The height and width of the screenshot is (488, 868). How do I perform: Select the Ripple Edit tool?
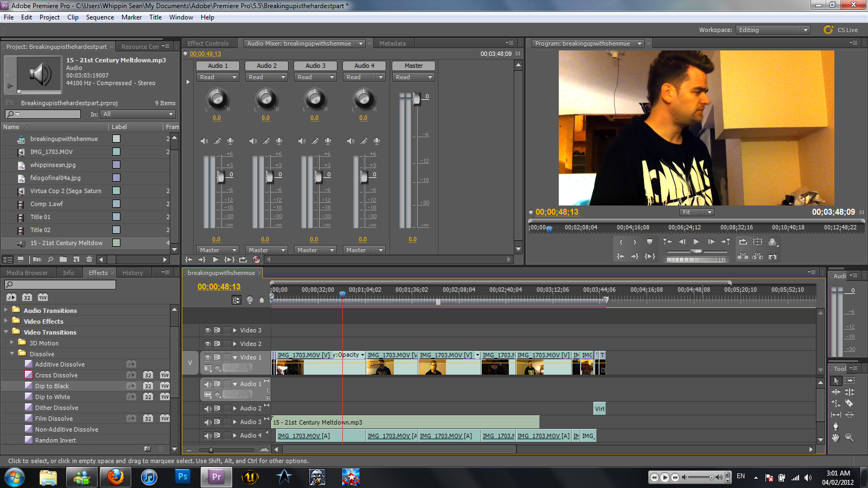click(836, 392)
